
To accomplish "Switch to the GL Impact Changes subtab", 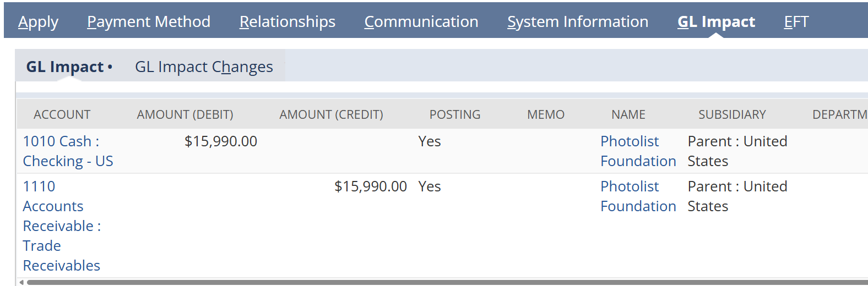I will (204, 67).
